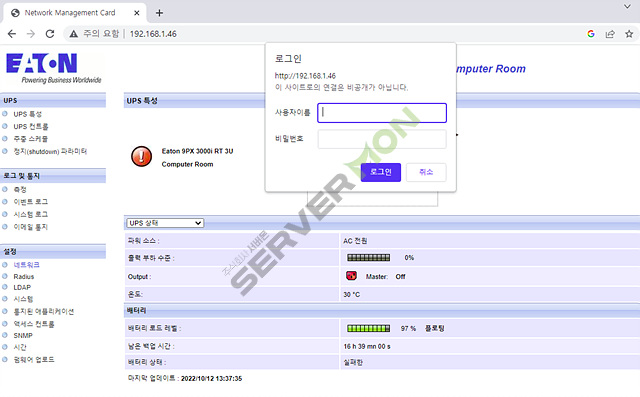This screenshot has width=640, height=397.
Task: Click the red output outlet icon
Action: [351, 276]
